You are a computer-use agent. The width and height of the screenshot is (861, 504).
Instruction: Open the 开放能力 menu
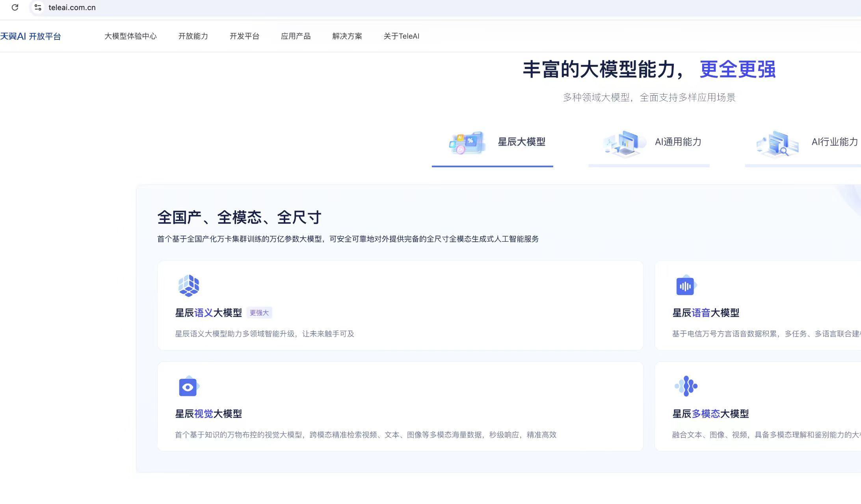193,36
